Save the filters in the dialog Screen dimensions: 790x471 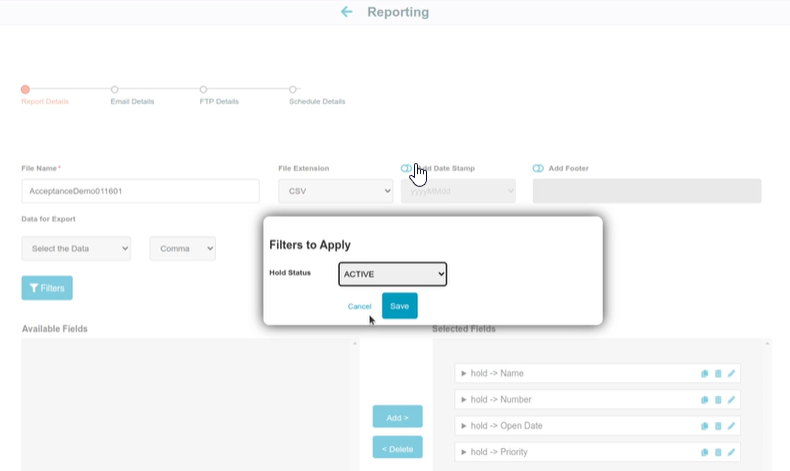pyautogui.click(x=400, y=306)
